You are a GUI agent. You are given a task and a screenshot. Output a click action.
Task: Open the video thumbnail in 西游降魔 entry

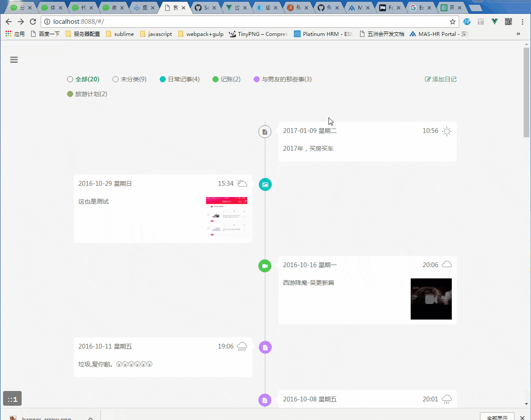coord(431,299)
